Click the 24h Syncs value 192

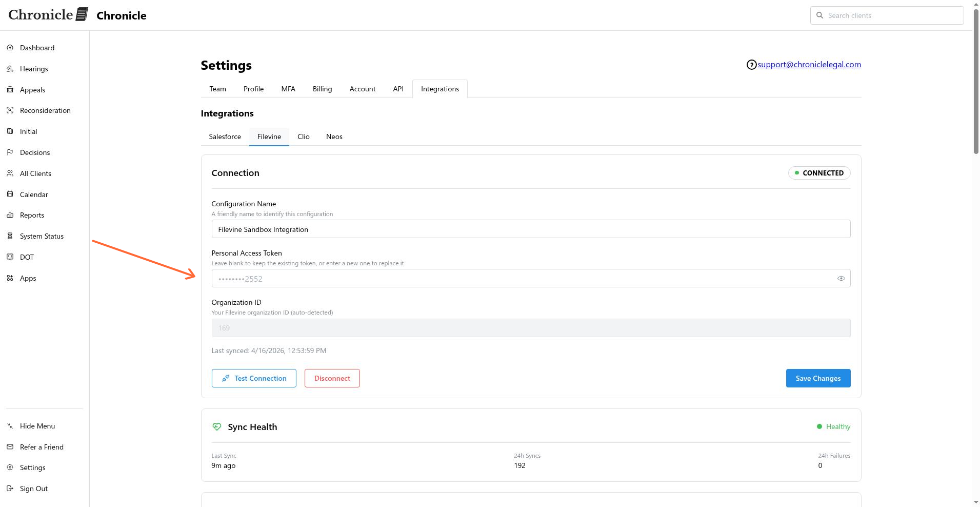click(519, 465)
